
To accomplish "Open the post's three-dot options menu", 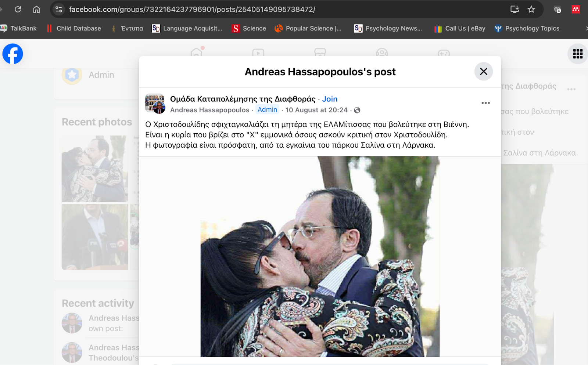I will click(x=486, y=103).
